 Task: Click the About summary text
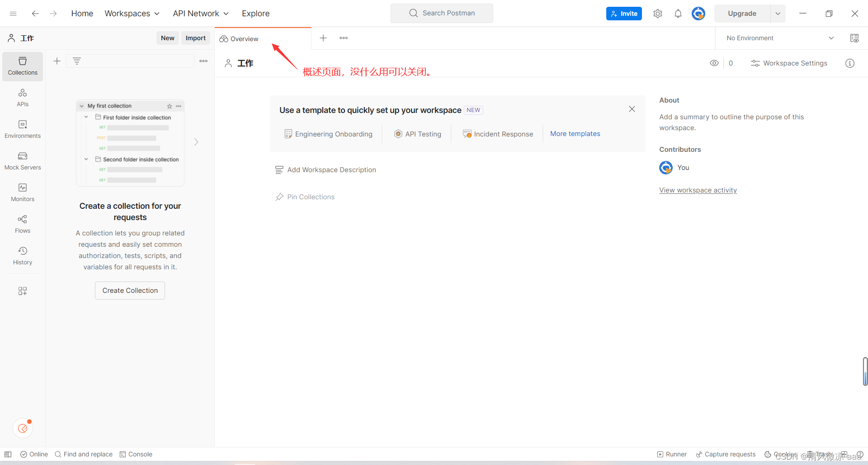[x=731, y=122]
